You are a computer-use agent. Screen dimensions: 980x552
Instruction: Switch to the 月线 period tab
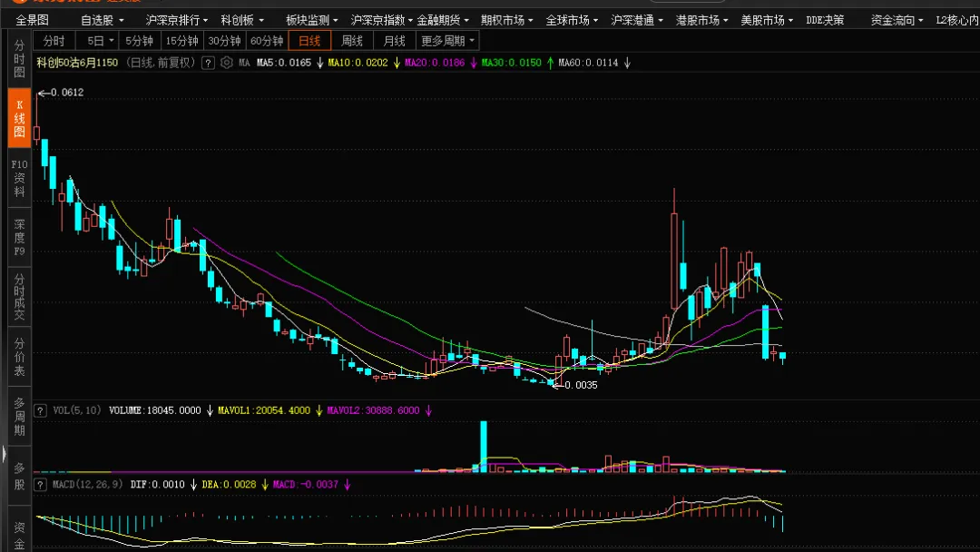pyautogui.click(x=395, y=41)
